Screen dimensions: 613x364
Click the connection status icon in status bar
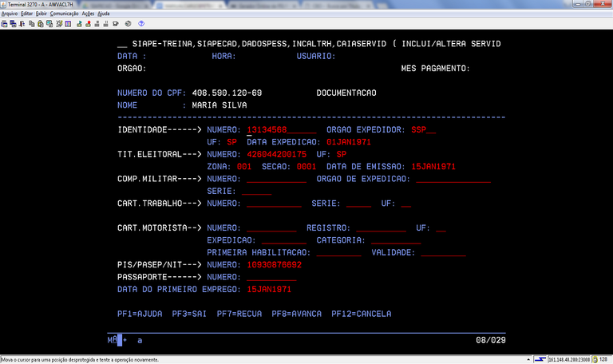pyautogui.click(x=540, y=359)
